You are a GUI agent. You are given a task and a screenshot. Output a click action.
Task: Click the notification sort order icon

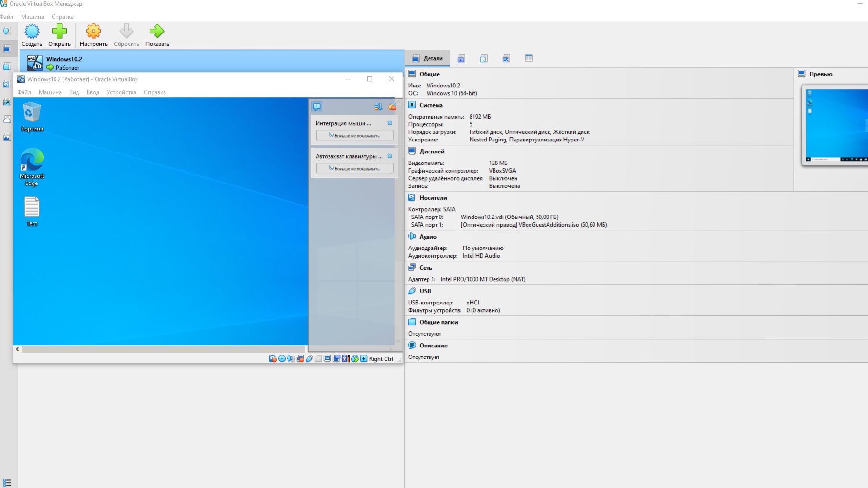[378, 107]
